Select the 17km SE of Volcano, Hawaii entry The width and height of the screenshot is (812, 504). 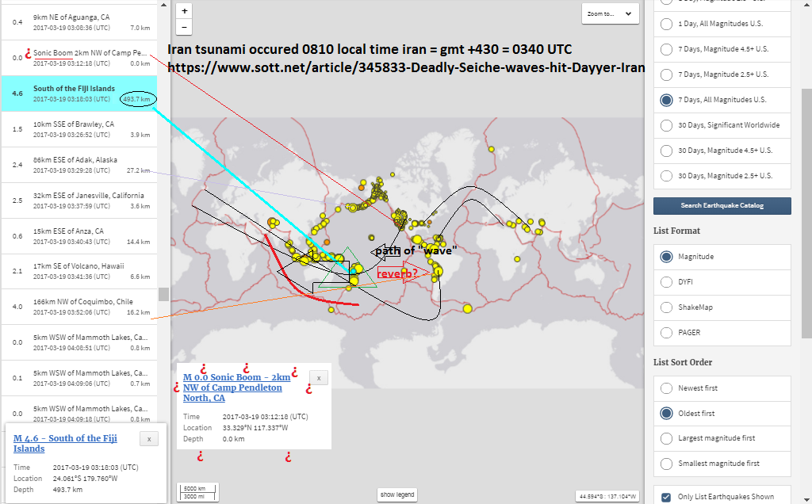click(79, 271)
